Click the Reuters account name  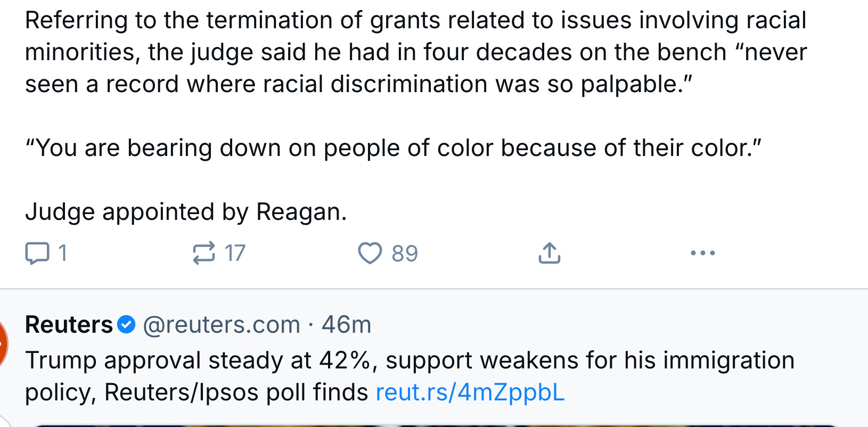click(x=69, y=325)
